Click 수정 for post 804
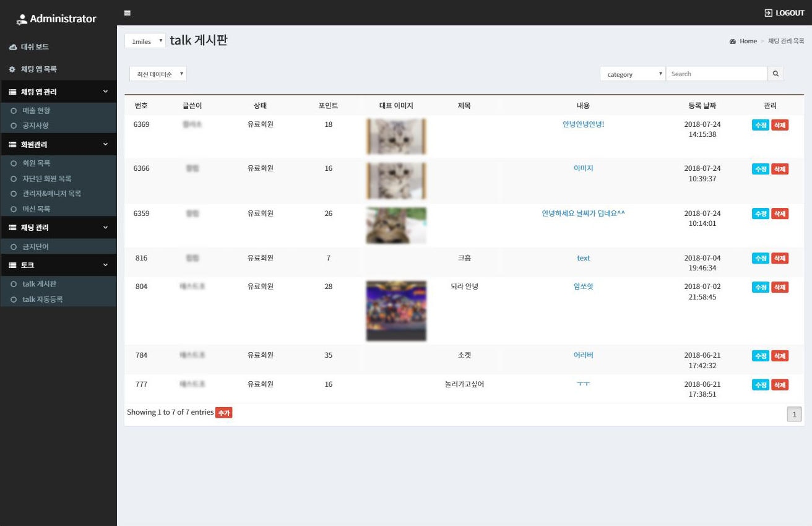Image resolution: width=812 pixels, height=526 pixels. pyautogui.click(x=761, y=287)
